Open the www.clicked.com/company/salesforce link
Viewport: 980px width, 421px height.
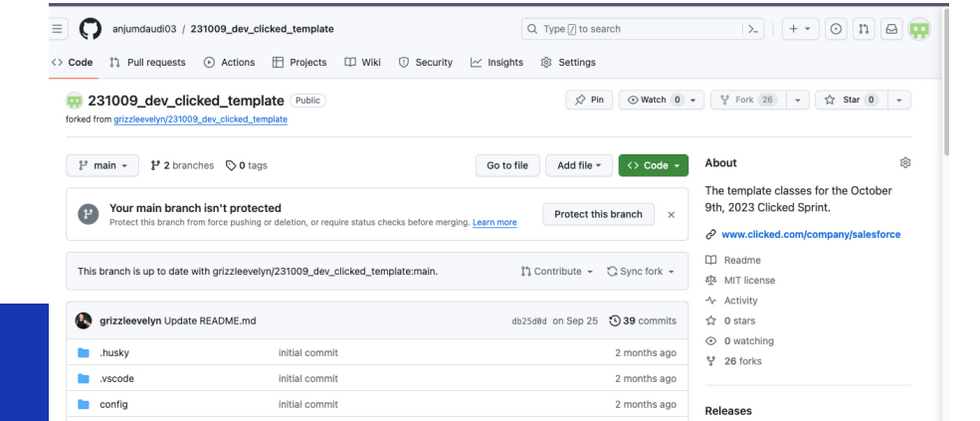[x=810, y=234]
